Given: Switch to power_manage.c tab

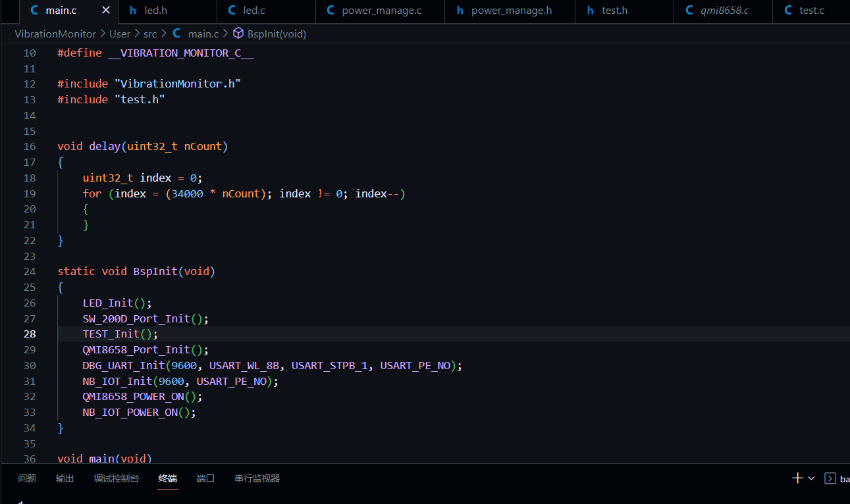Looking at the screenshot, I should point(380,11).
